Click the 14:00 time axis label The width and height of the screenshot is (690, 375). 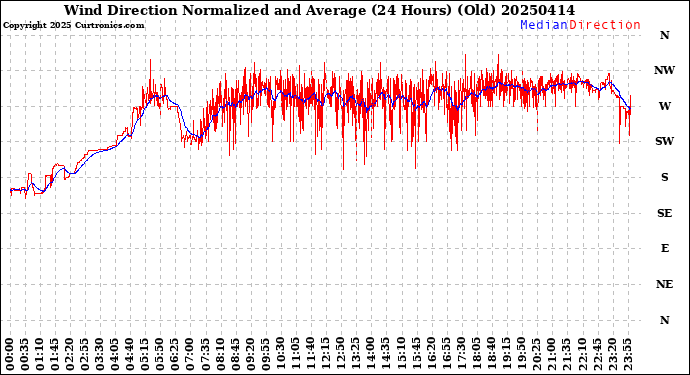pos(371,354)
